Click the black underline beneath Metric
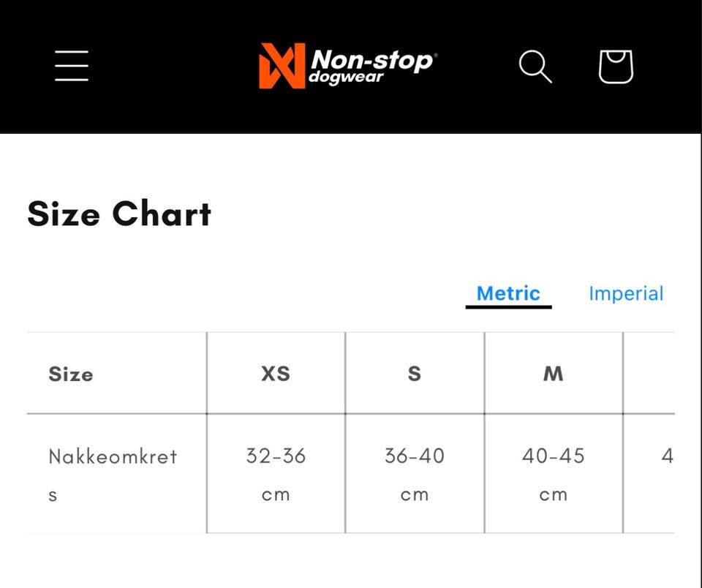The image size is (702, 588). point(508,307)
